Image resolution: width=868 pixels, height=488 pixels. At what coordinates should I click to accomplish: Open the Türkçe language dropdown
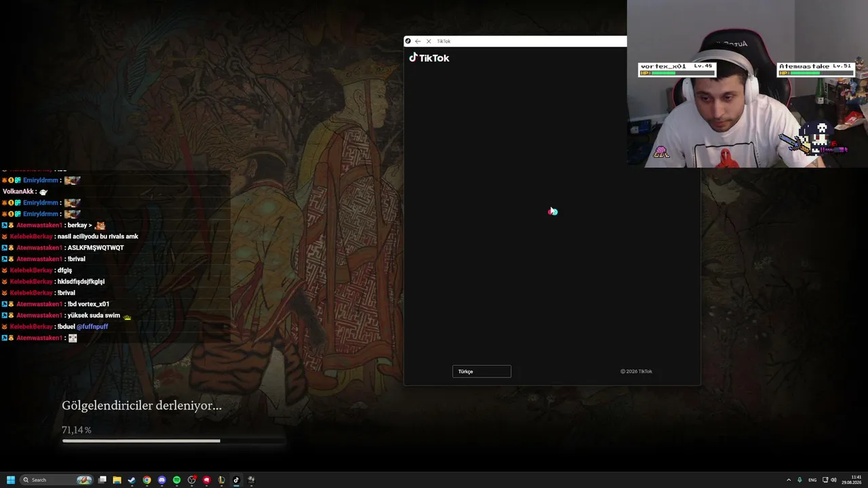coord(481,371)
